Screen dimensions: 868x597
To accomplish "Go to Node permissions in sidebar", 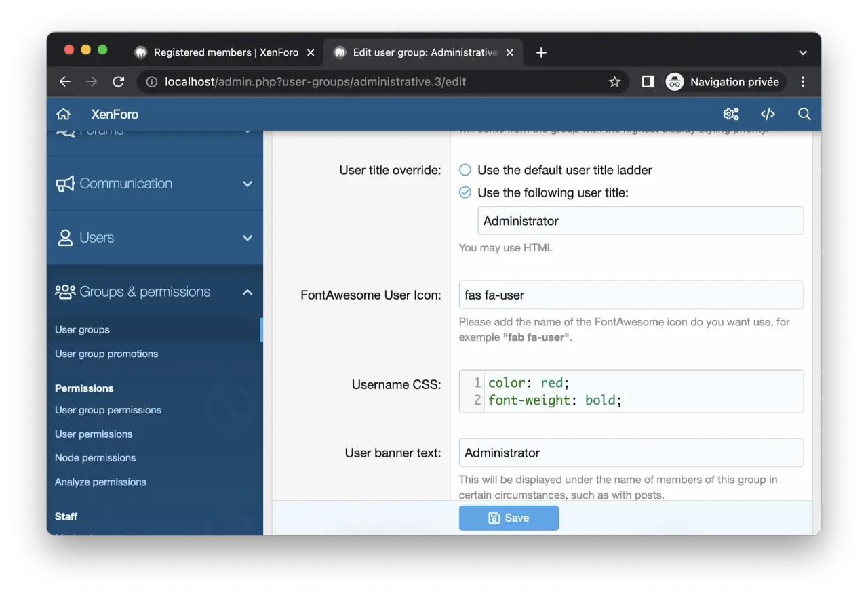I will click(x=96, y=458).
